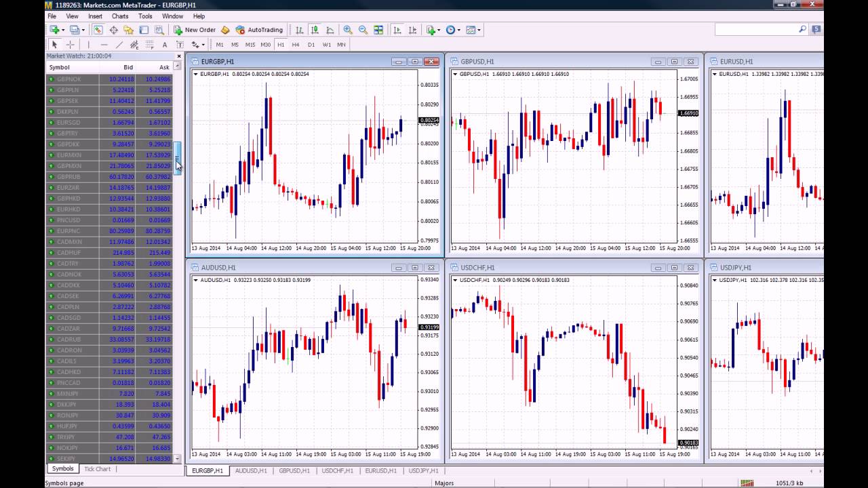Click the Market Watch scrollbar thumb
The width and height of the screenshot is (868, 488).
[178, 159]
